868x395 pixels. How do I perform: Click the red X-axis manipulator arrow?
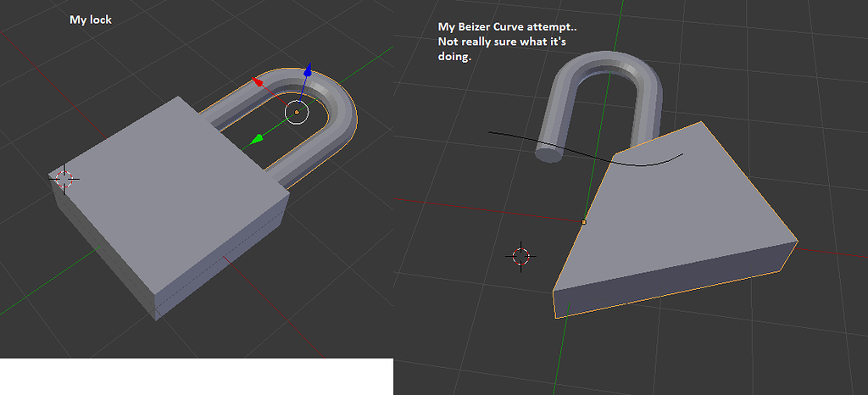coord(258,82)
